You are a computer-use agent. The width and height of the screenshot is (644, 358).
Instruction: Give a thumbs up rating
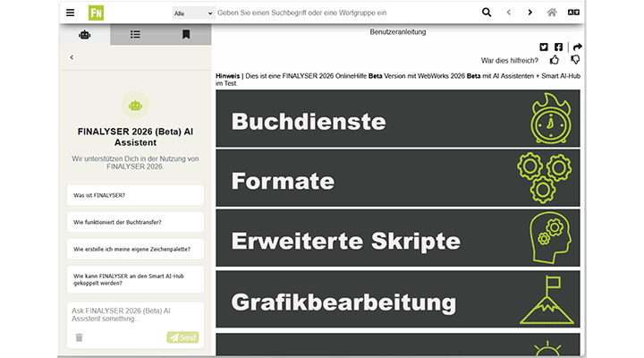(555, 60)
